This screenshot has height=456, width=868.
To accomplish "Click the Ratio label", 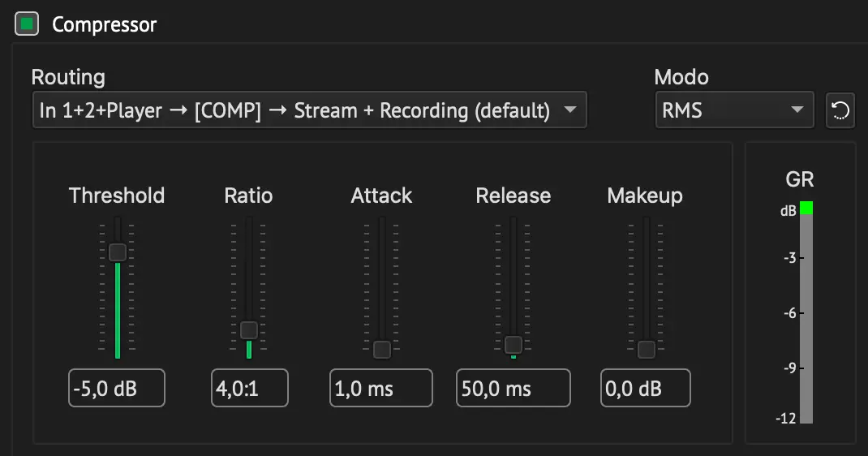I will pos(248,196).
